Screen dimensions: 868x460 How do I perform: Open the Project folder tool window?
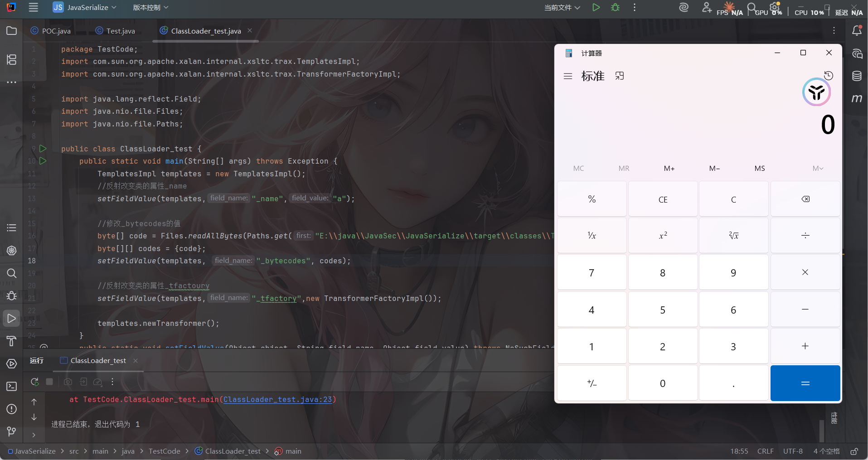(11, 31)
